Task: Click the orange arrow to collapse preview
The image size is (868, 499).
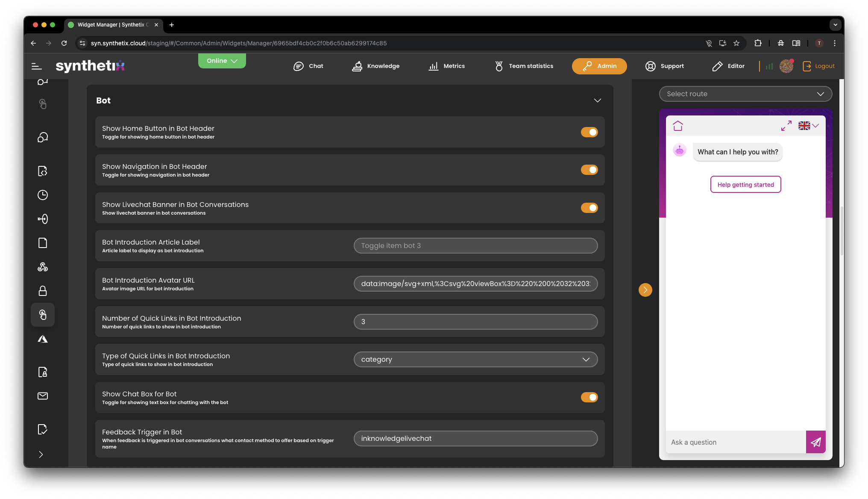Action: click(x=645, y=290)
